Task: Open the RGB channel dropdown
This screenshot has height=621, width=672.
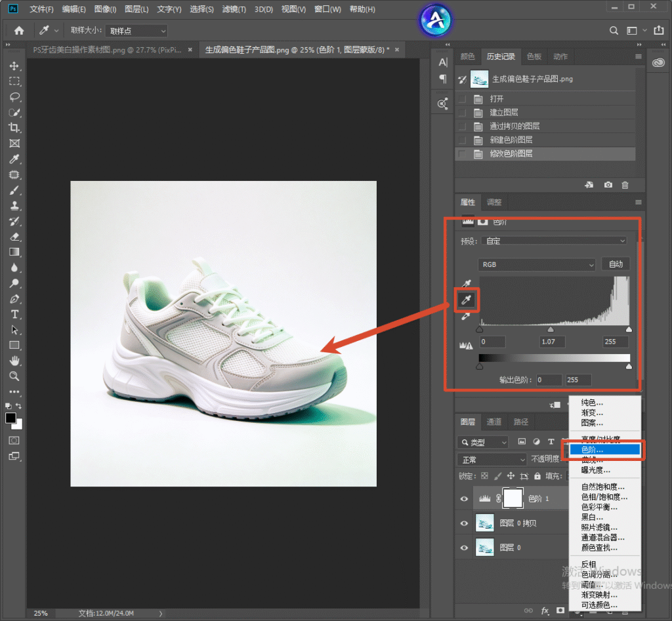Action: click(x=537, y=265)
